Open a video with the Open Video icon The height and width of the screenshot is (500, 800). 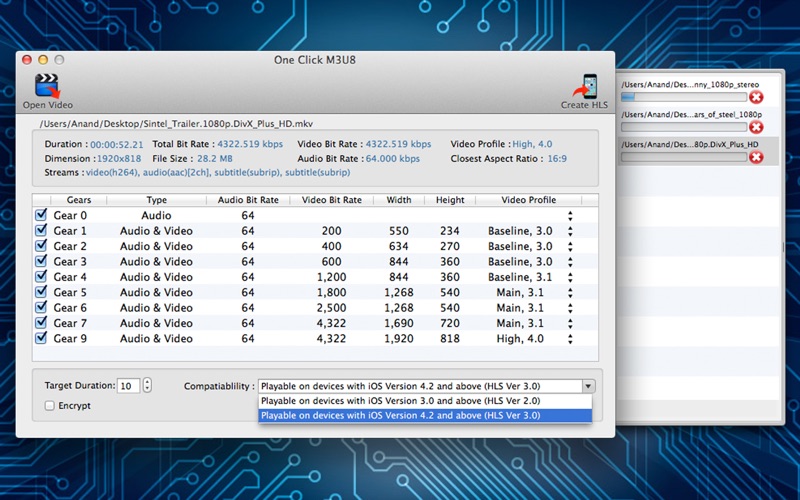click(47, 86)
